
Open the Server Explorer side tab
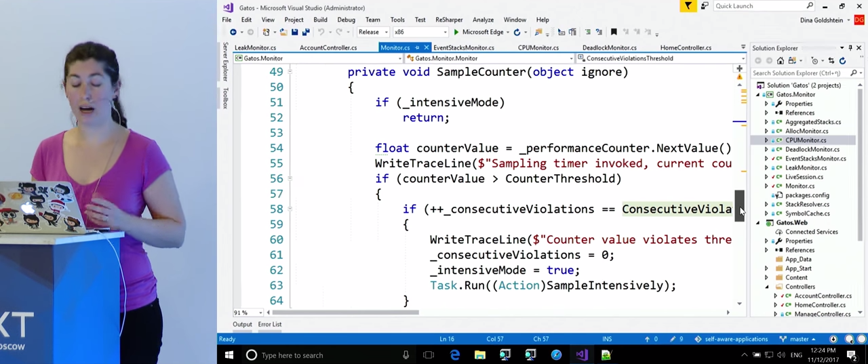pyautogui.click(x=226, y=62)
